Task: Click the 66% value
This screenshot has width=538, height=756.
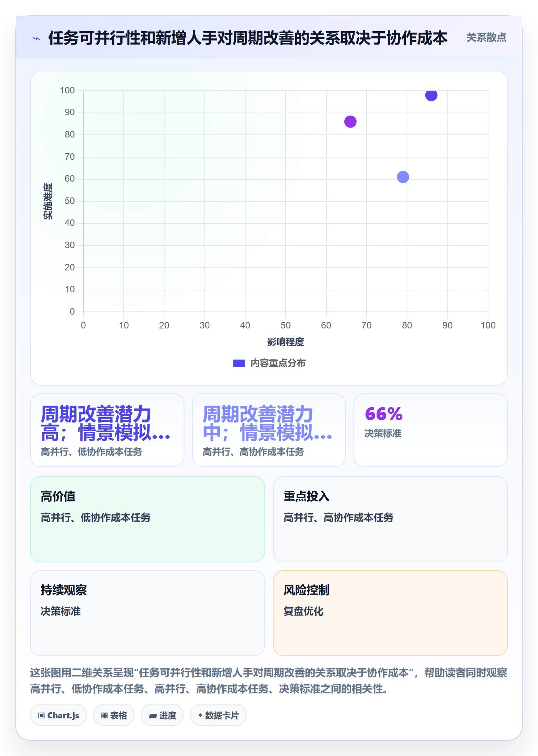Action: [384, 414]
